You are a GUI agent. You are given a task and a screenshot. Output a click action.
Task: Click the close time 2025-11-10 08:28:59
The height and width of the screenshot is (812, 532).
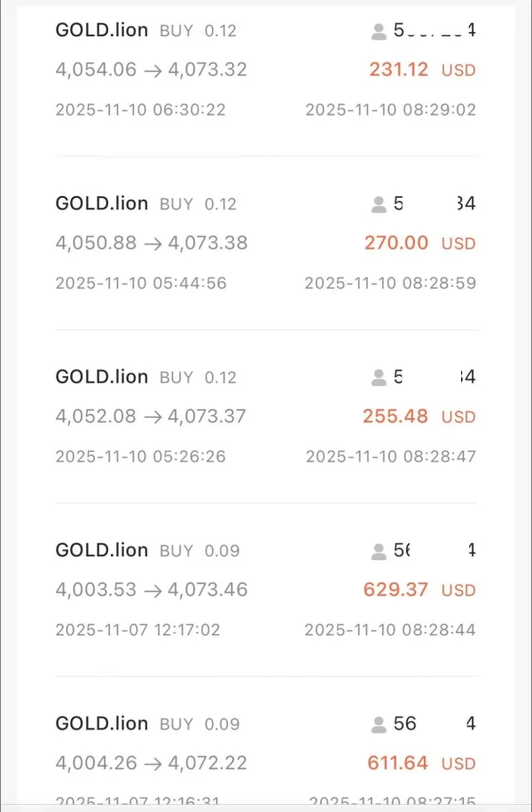390,283
